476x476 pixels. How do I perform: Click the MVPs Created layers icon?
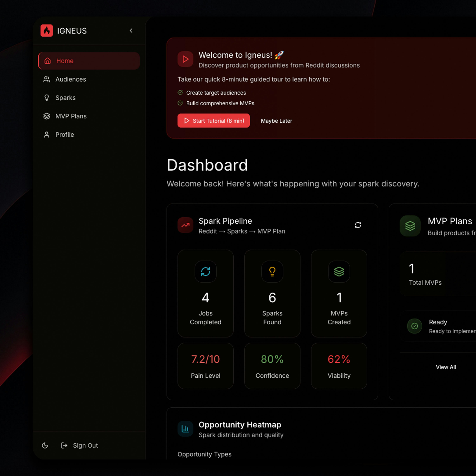pyautogui.click(x=339, y=271)
